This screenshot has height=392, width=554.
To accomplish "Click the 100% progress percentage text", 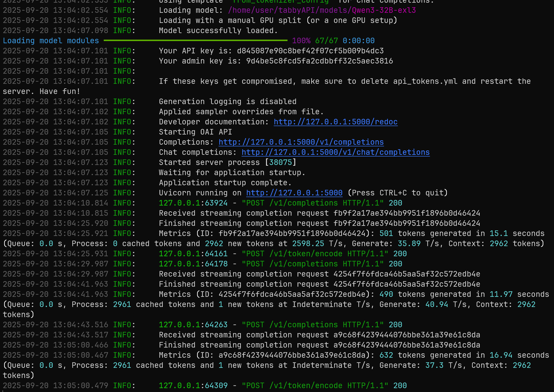I will pyautogui.click(x=301, y=41).
